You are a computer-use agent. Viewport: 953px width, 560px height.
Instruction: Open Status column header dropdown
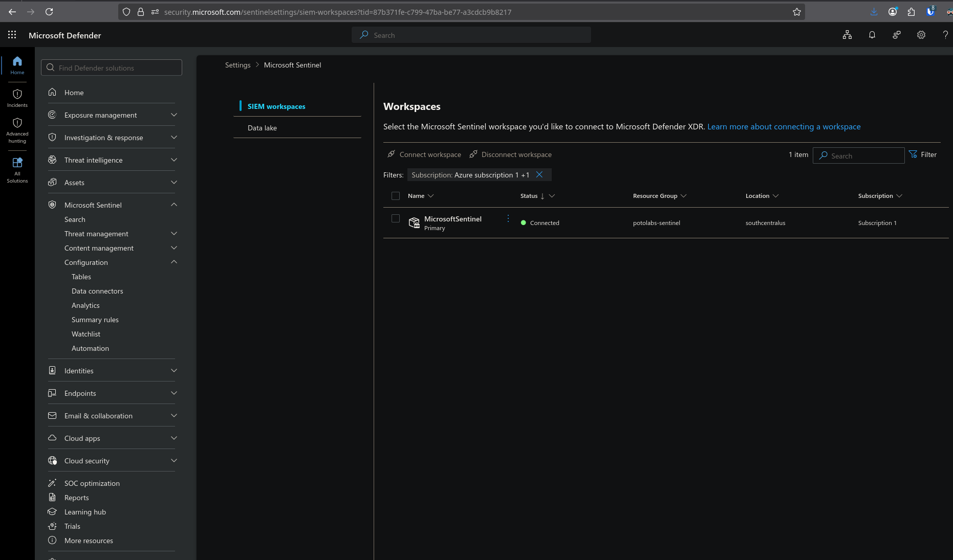coord(552,196)
